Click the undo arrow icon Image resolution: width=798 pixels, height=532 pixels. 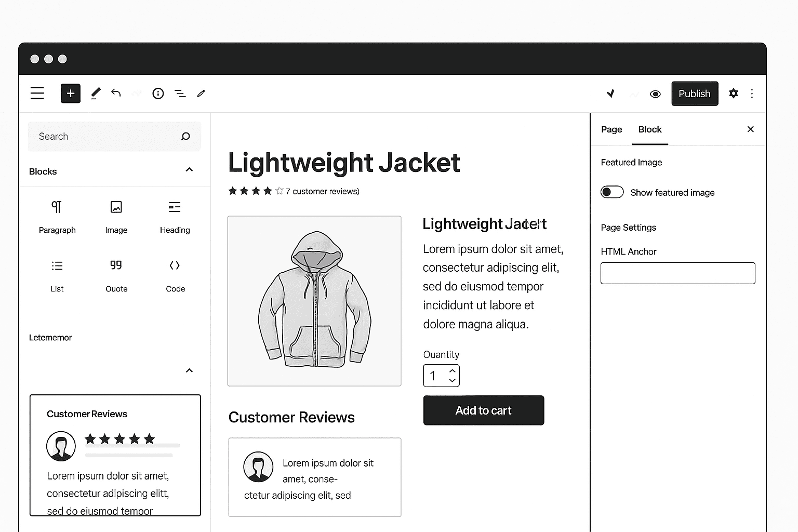(x=116, y=94)
